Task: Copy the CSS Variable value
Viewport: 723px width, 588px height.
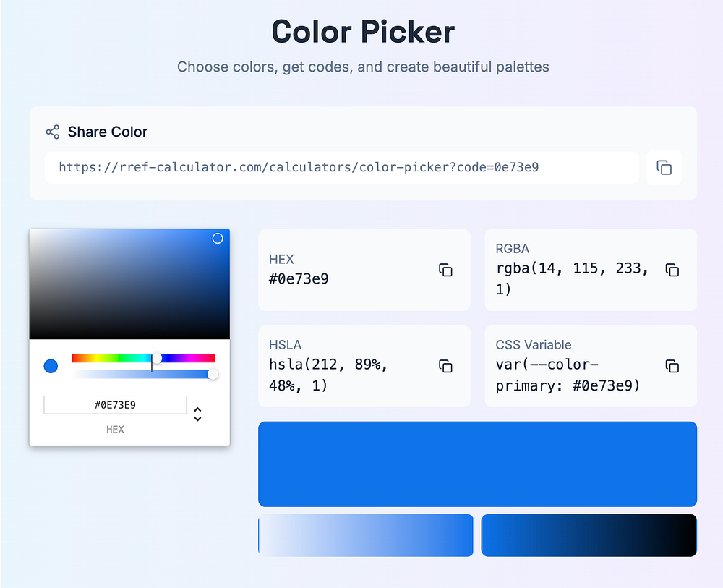Action: point(672,366)
